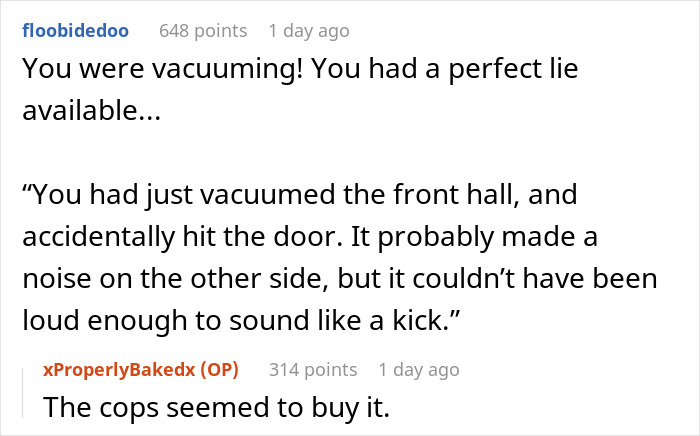The width and height of the screenshot is (700, 436).
Task: Click the line beginning "accidentally hit the door"
Action: 310,237
